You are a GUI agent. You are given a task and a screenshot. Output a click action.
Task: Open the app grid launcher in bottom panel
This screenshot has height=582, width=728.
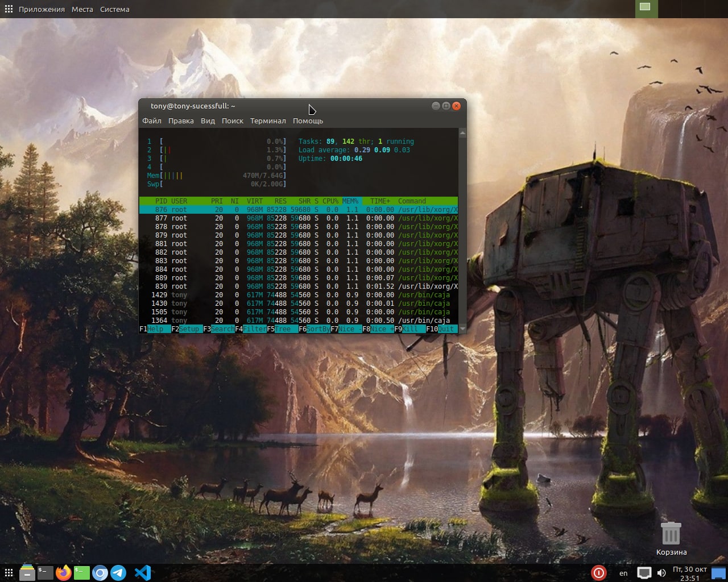9,572
